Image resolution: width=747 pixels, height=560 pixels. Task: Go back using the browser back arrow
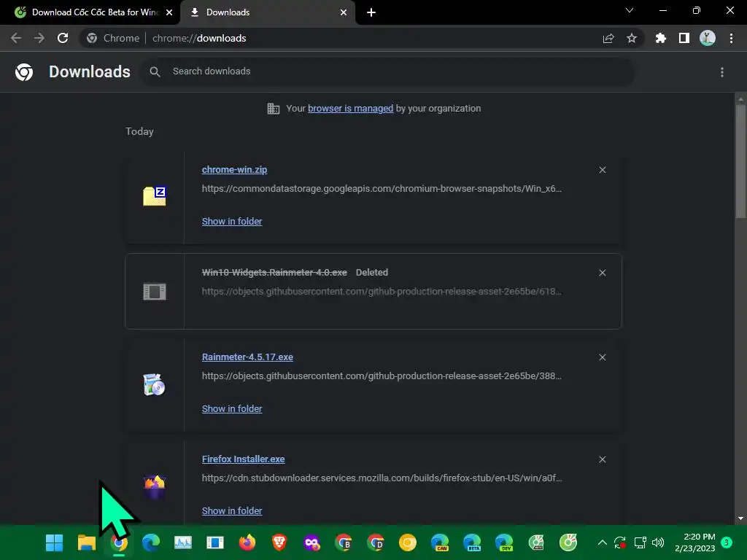click(16, 38)
